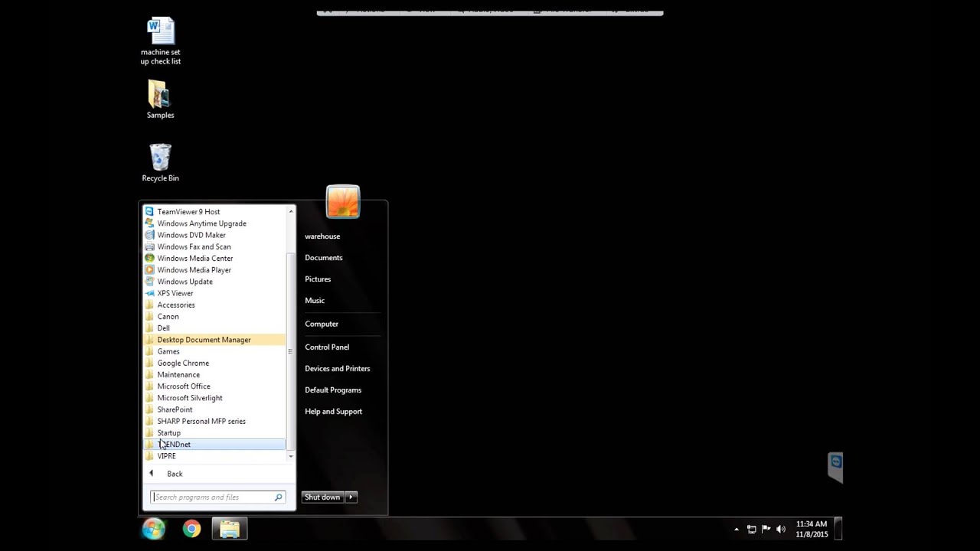Open Control Panel

[x=327, y=347]
